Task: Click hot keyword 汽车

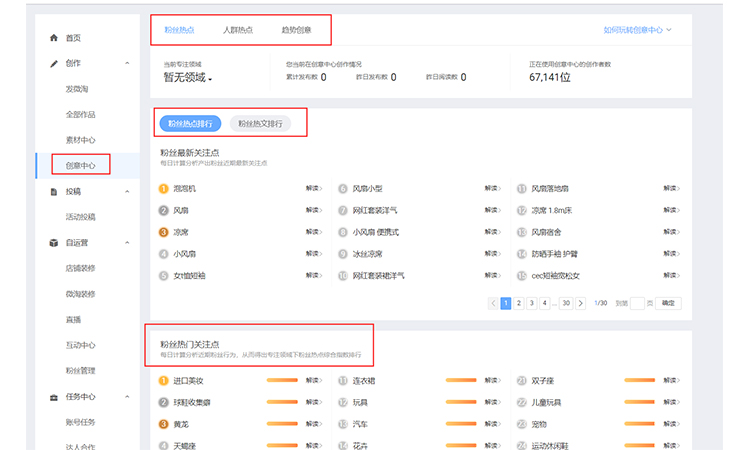Action: point(360,424)
